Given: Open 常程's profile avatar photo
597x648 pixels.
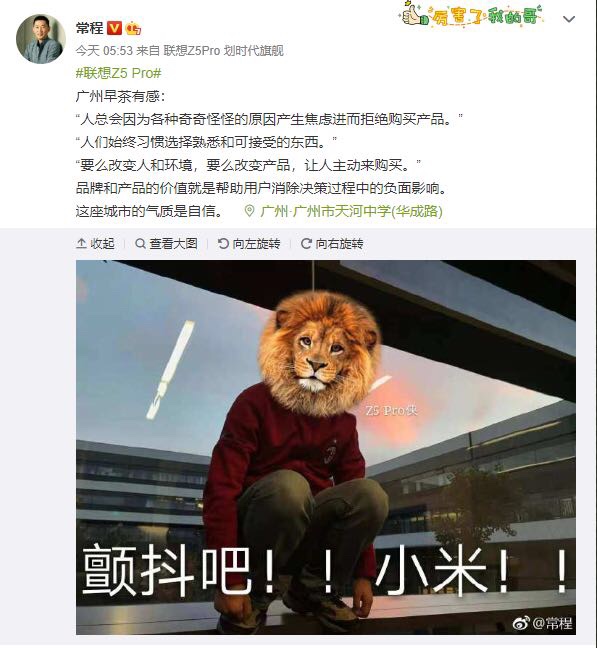Looking at the screenshot, I should point(40,39).
